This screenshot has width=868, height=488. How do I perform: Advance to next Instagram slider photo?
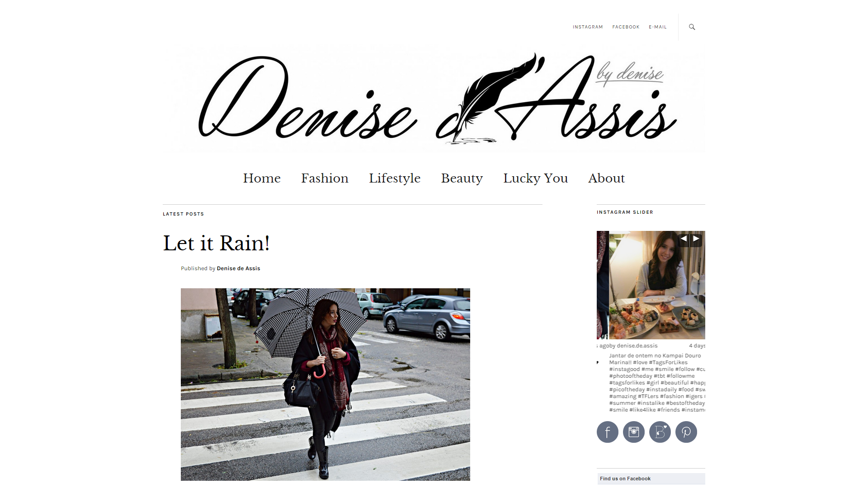pos(696,239)
